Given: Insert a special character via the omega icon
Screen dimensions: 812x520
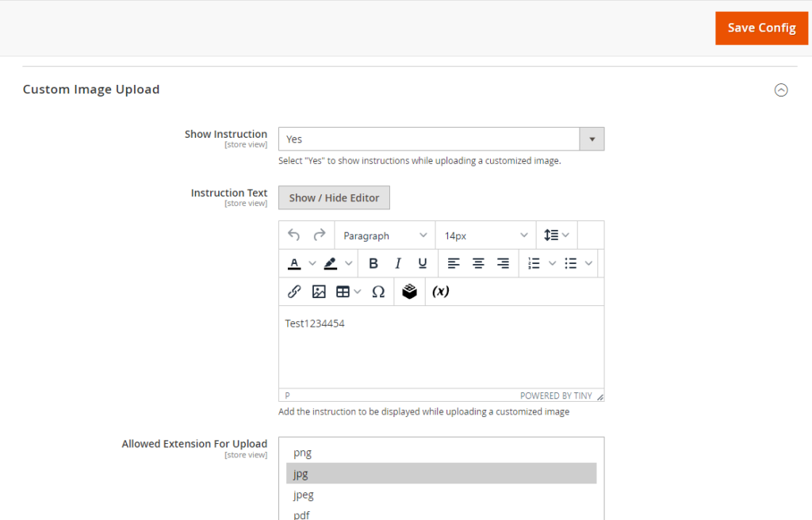Looking at the screenshot, I should point(378,291).
